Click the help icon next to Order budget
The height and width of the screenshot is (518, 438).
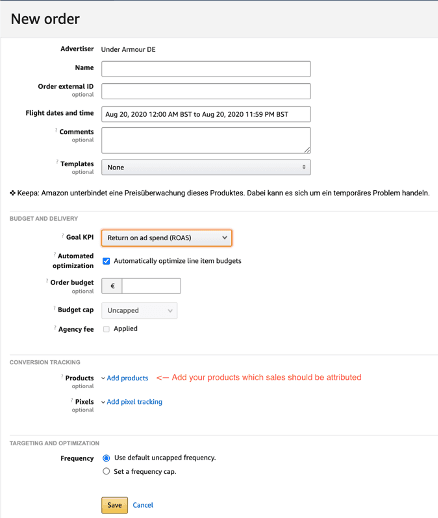coord(47,281)
